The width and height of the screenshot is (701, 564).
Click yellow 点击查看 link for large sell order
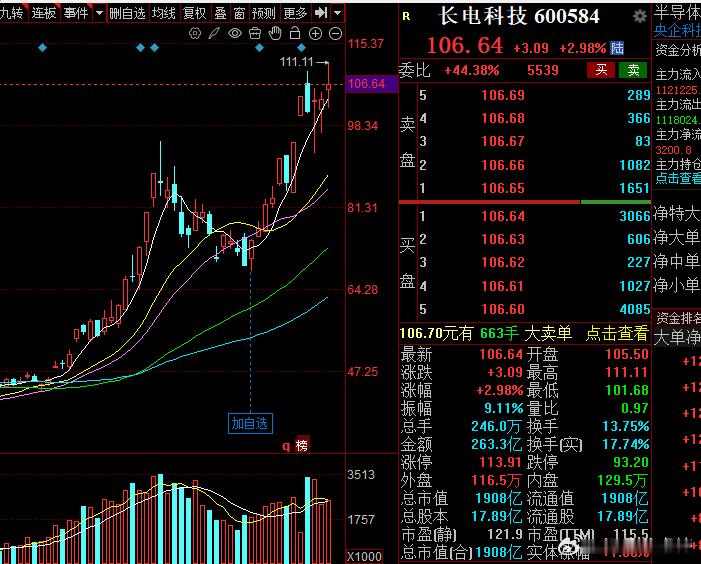click(x=617, y=333)
